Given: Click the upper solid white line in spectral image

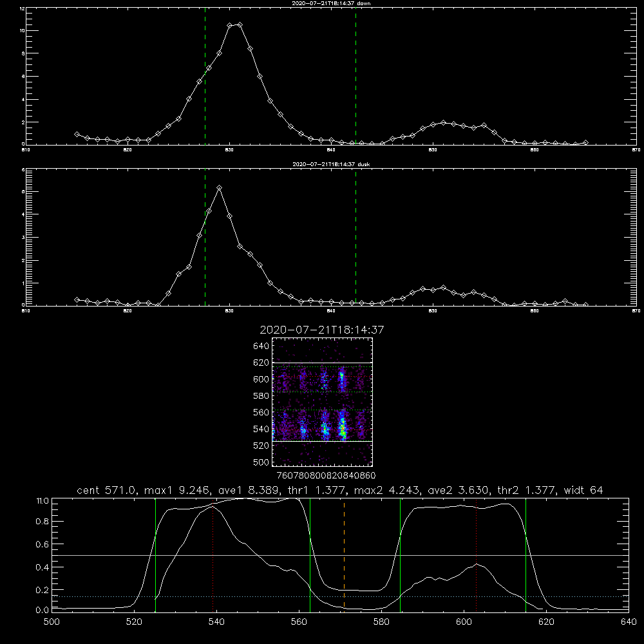Looking at the screenshot, I should click(x=323, y=363).
